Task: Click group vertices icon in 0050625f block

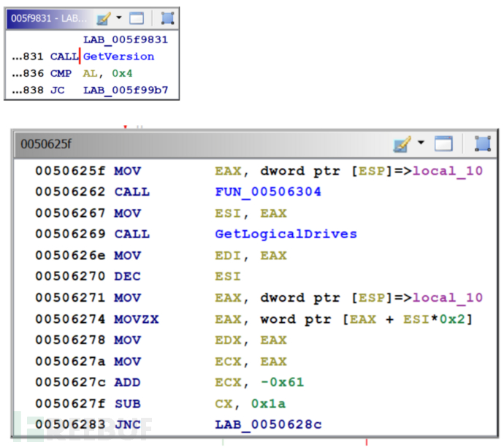Action: click(482, 144)
